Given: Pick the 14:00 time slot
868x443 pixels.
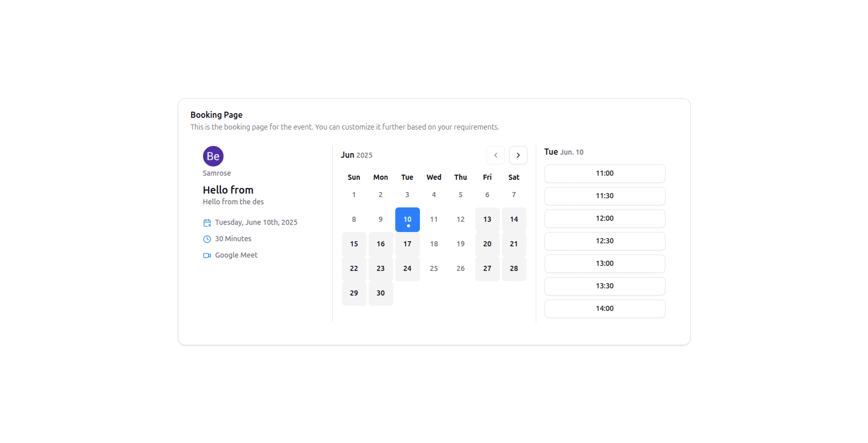Looking at the screenshot, I should pos(604,309).
